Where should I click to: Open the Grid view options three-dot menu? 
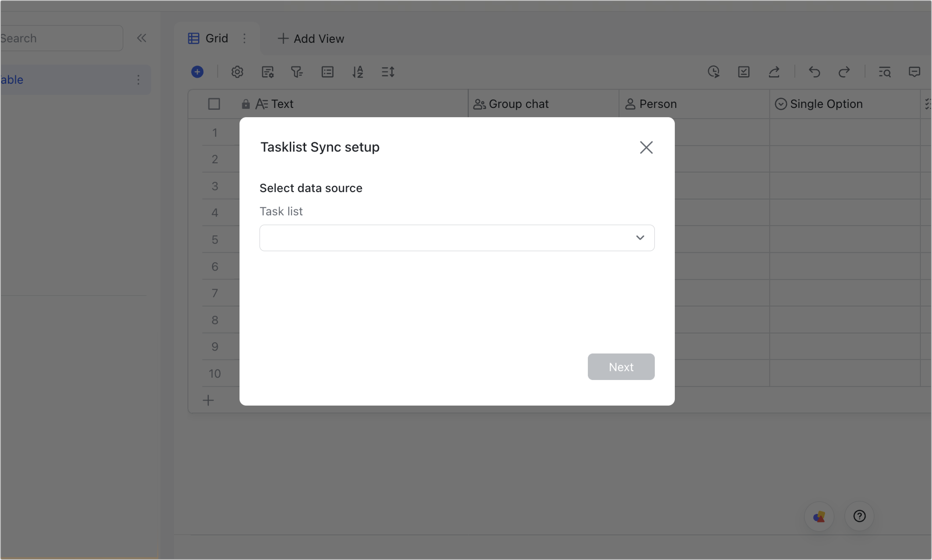pos(244,38)
